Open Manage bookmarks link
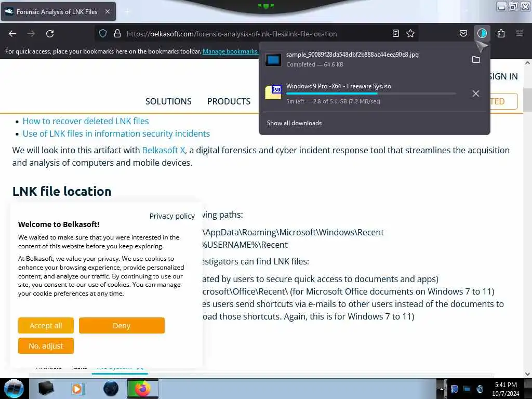This screenshot has height=399, width=532. [x=231, y=51]
